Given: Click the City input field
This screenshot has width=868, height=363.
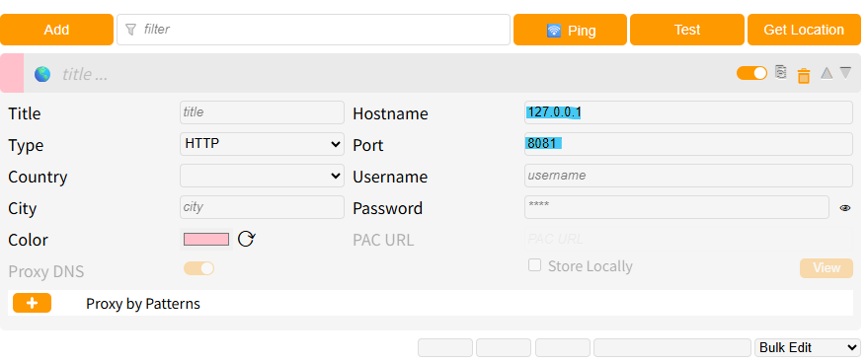Looking at the screenshot, I should 262,207.
